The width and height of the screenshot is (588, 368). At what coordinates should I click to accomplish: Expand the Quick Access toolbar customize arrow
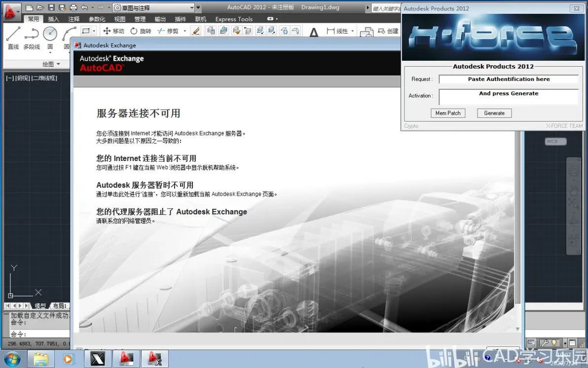point(198,7)
